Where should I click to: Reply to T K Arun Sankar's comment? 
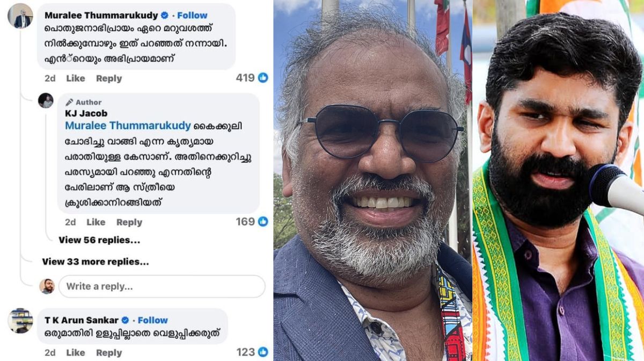(109, 352)
